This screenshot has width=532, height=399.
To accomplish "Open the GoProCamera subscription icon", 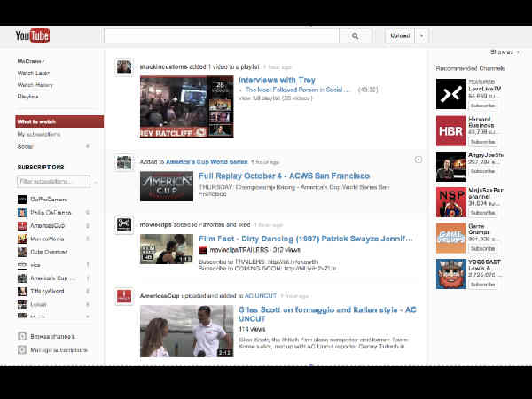I will 22,199.
